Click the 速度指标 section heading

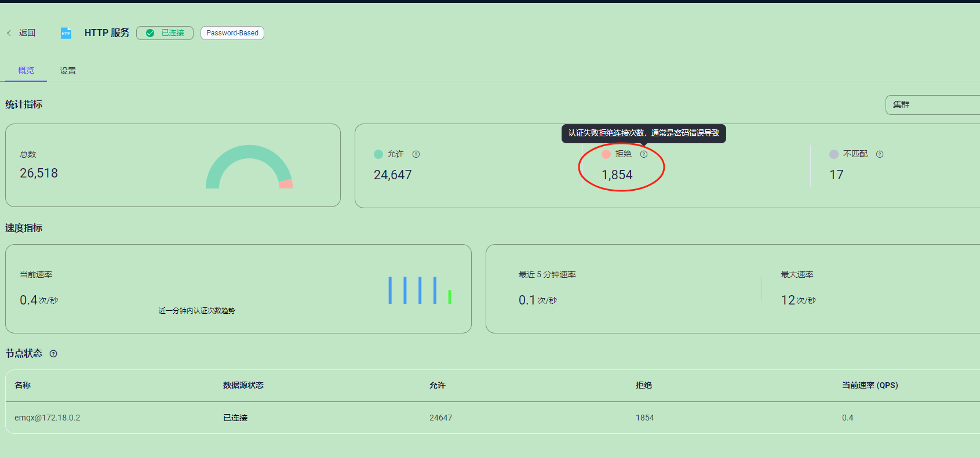(x=24, y=228)
